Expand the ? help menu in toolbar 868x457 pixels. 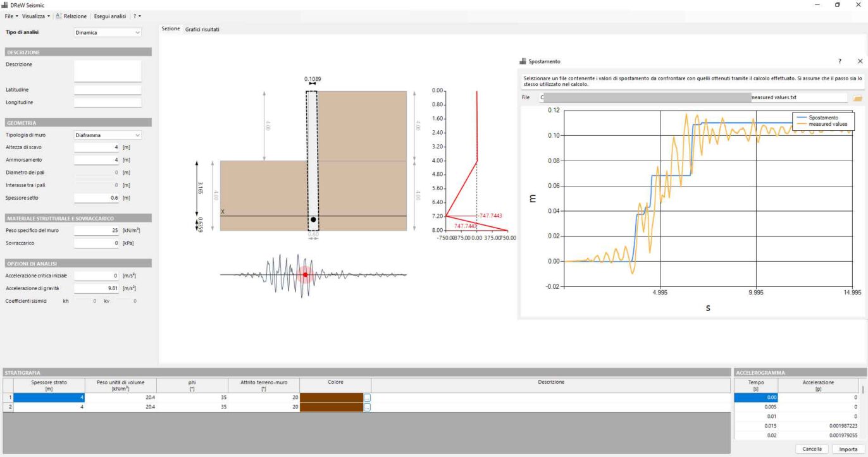pos(137,16)
